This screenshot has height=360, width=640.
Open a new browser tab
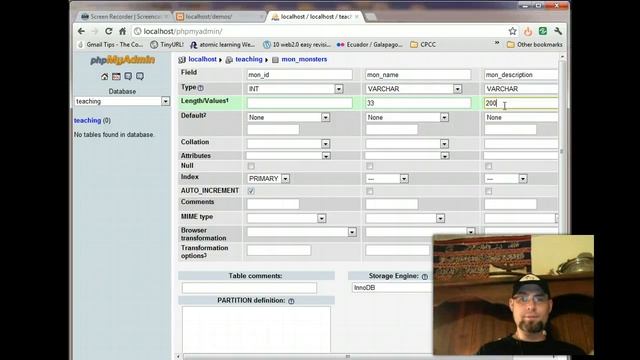tap(371, 17)
